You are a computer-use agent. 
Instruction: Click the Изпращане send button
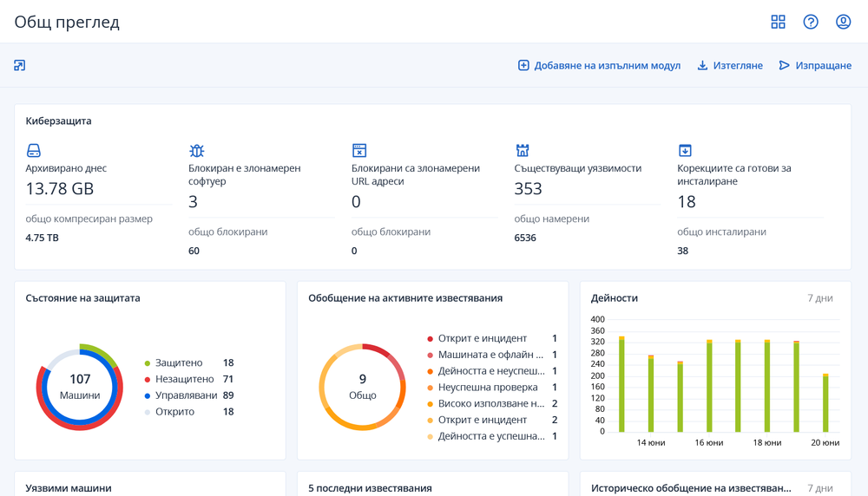coord(815,66)
